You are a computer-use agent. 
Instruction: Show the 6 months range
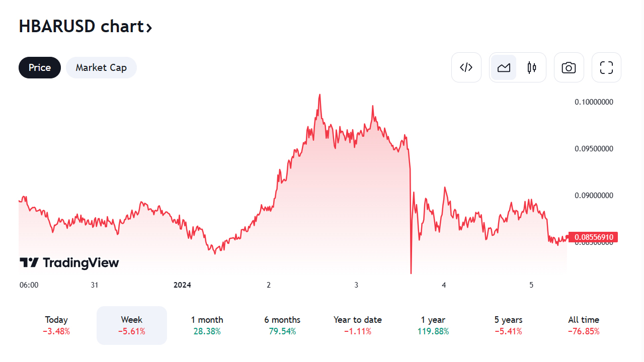[x=282, y=325]
